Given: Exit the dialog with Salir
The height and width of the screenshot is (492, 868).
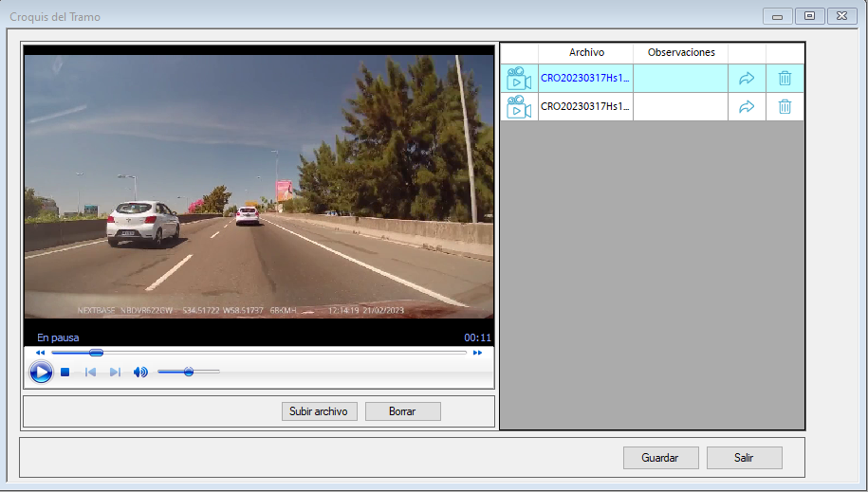Looking at the screenshot, I should (x=744, y=458).
